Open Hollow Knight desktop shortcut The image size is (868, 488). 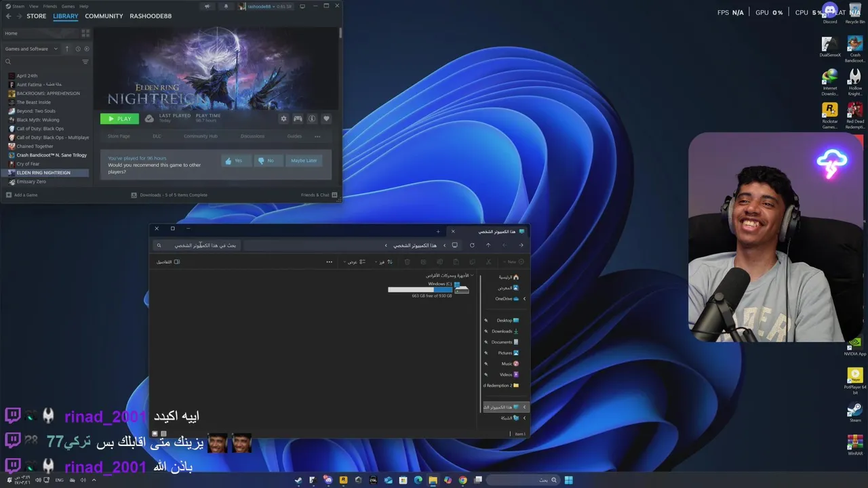tap(855, 80)
